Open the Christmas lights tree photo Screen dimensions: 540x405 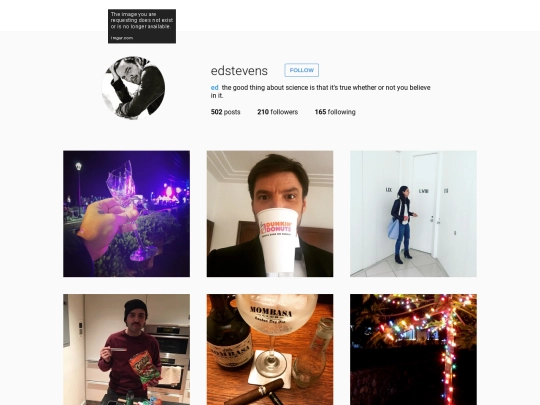pos(413,350)
